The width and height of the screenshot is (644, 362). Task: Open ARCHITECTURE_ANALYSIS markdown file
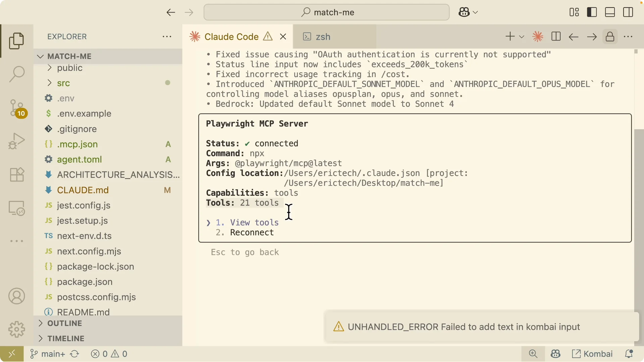[x=108, y=175]
